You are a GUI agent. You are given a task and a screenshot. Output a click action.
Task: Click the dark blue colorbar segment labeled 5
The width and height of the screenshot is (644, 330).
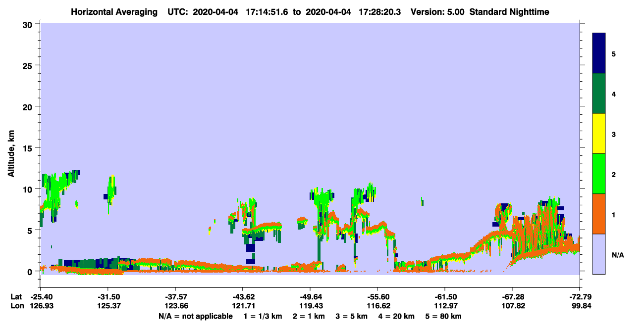[x=599, y=53]
